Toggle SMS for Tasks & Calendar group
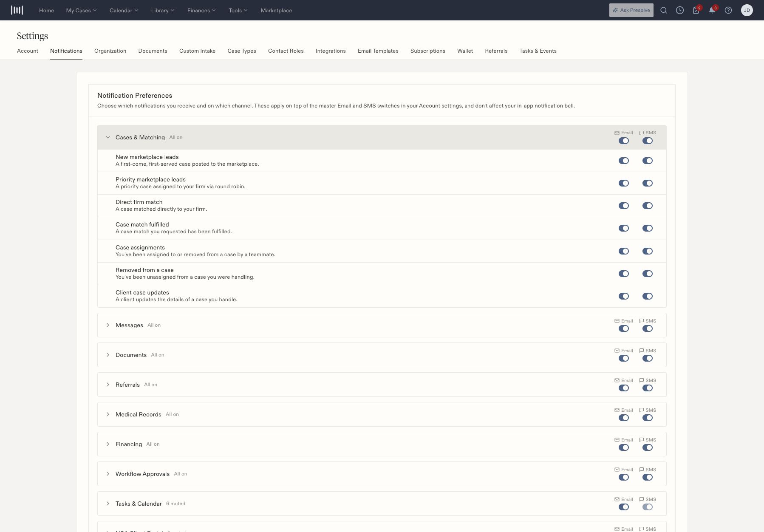The height and width of the screenshot is (532, 764). coord(648,507)
